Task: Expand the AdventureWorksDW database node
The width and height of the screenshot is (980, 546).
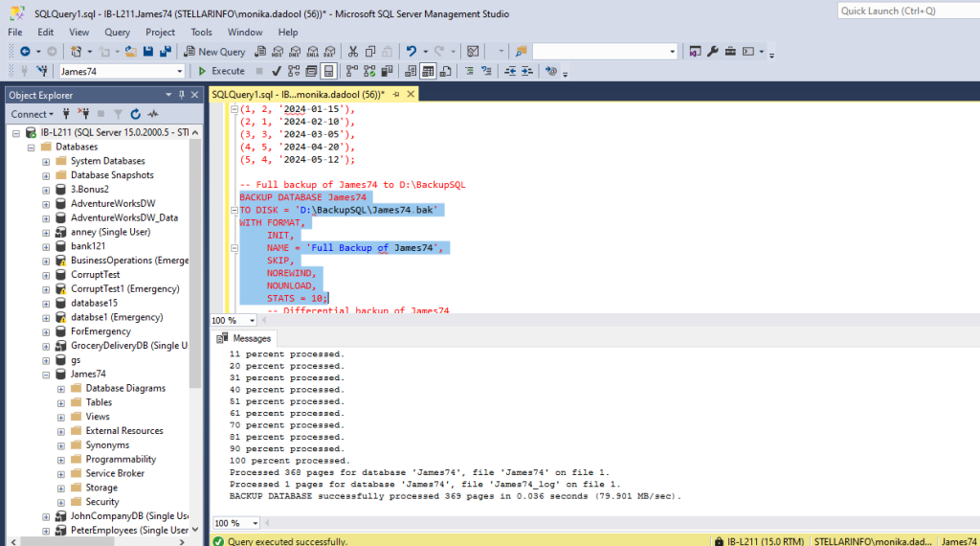Action: point(46,204)
